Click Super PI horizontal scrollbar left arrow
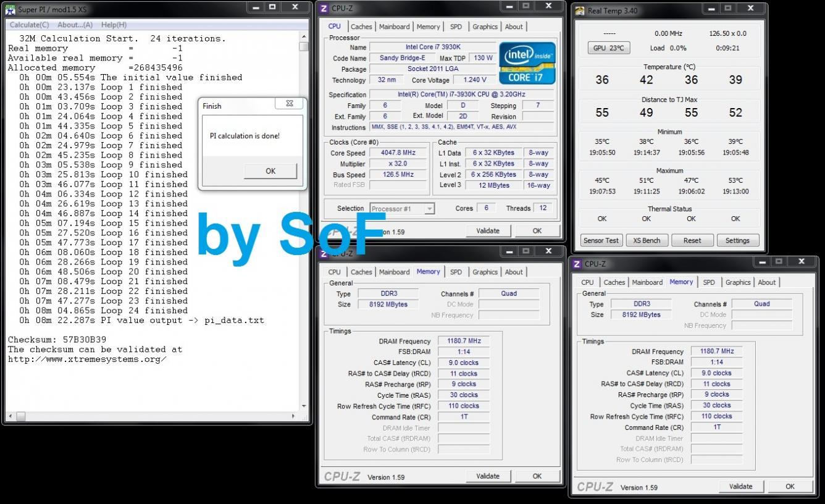Viewport: 825px width, 504px height. (10, 417)
